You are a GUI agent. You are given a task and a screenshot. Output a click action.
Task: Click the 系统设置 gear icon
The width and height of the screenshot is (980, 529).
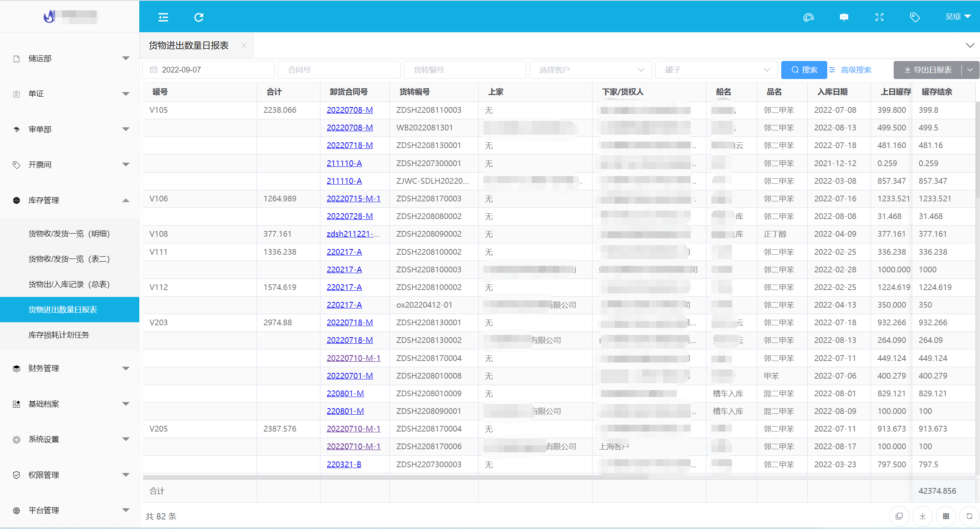pyautogui.click(x=16, y=440)
